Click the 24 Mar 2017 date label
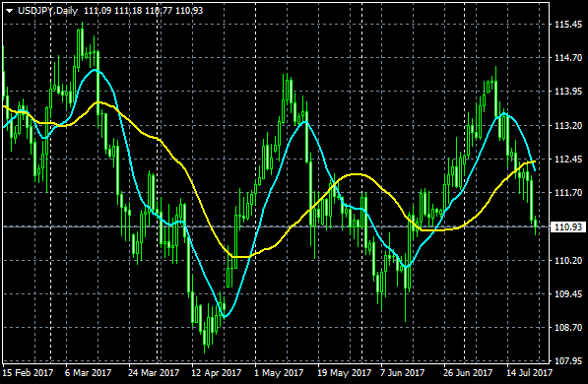This screenshot has width=588, height=384. click(154, 373)
